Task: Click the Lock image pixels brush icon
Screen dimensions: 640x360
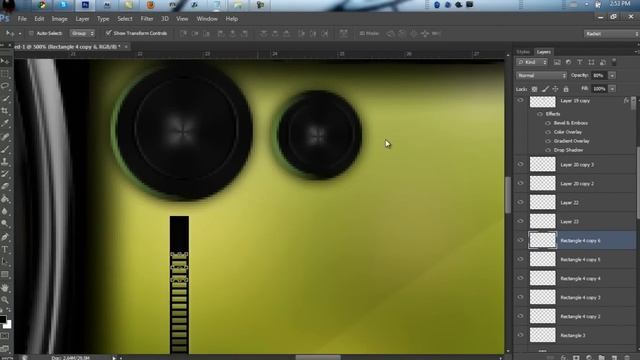Action: (545, 89)
